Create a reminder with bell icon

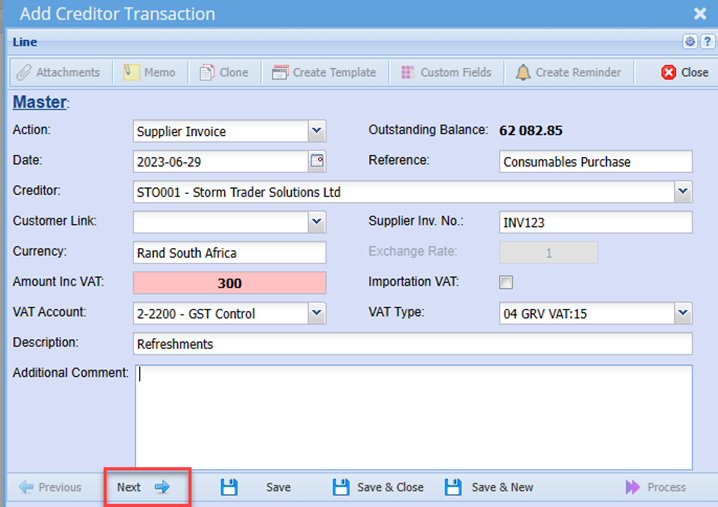coord(523,72)
